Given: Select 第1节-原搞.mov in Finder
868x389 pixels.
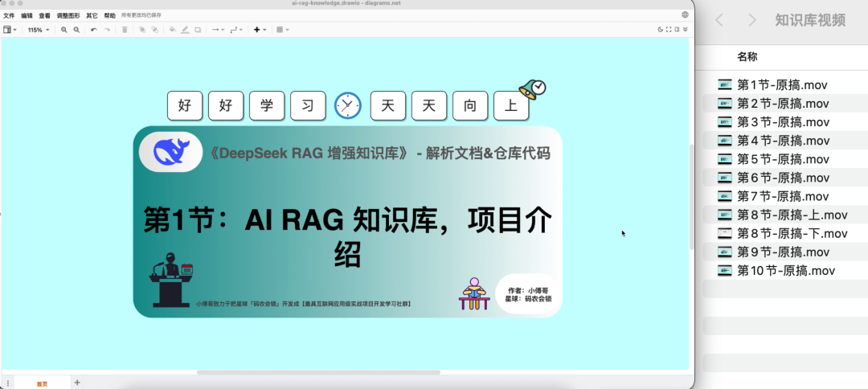Looking at the screenshot, I should tap(782, 84).
